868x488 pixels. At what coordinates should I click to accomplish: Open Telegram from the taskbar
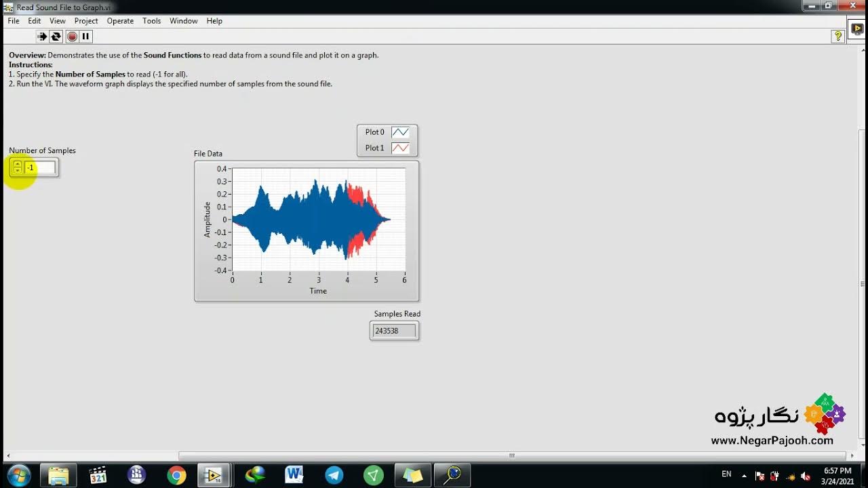pos(334,475)
